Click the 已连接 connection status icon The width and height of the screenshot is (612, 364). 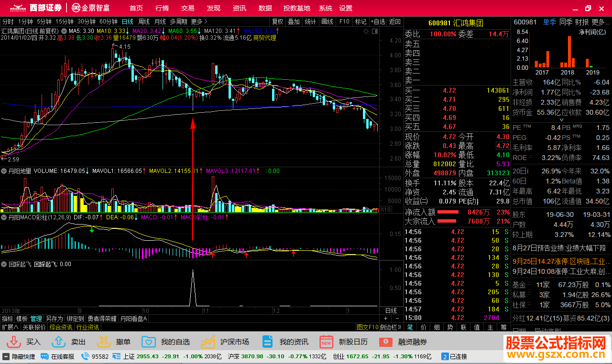click(x=445, y=356)
